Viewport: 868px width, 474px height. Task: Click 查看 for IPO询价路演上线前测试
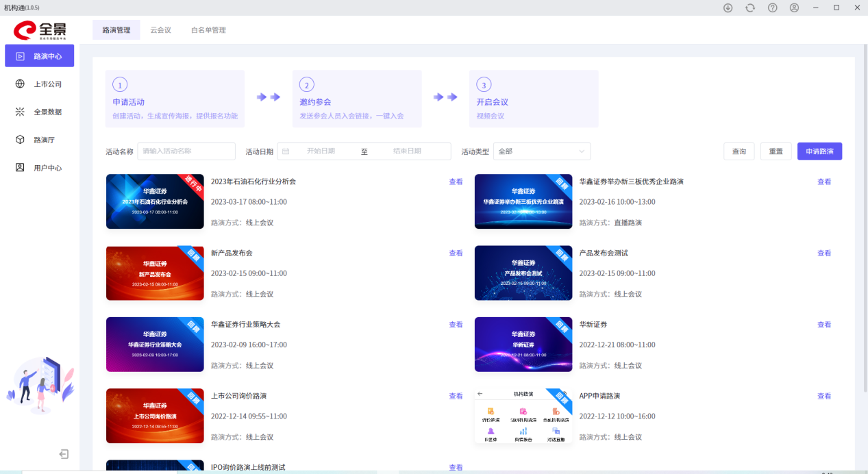(456, 467)
